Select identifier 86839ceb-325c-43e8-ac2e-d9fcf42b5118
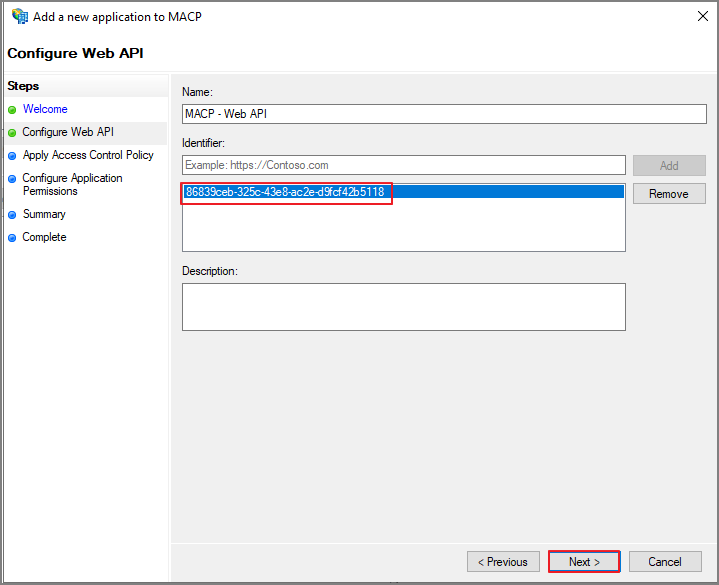This screenshot has width=719, height=585. [404, 192]
